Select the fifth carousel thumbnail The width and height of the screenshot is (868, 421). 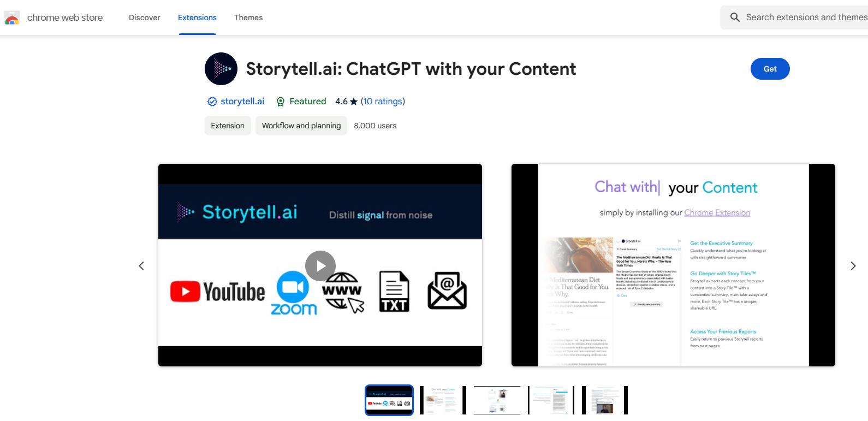(605, 400)
